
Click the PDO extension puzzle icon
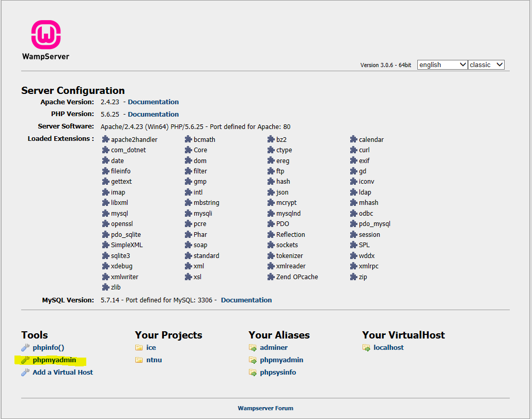(271, 224)
